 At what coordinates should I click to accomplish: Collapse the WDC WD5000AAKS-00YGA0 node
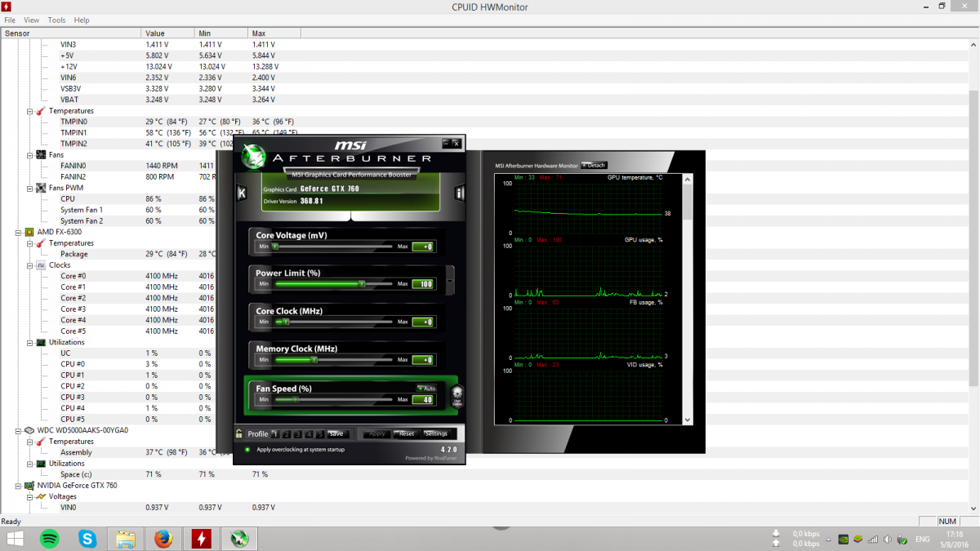tap(18, 430)
